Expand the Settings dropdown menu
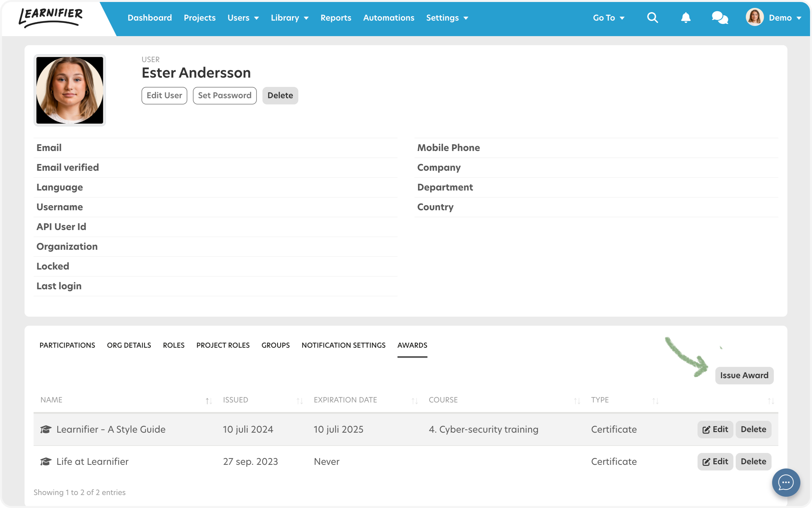 pyautogui.click(x=447, y=18)
